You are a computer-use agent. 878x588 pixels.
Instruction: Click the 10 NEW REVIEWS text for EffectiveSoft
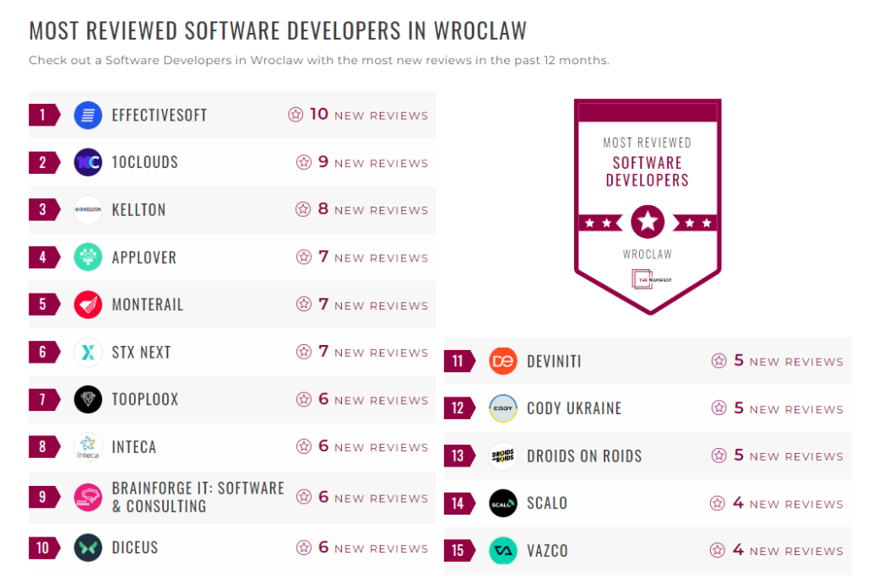click(x=370, y=115)
